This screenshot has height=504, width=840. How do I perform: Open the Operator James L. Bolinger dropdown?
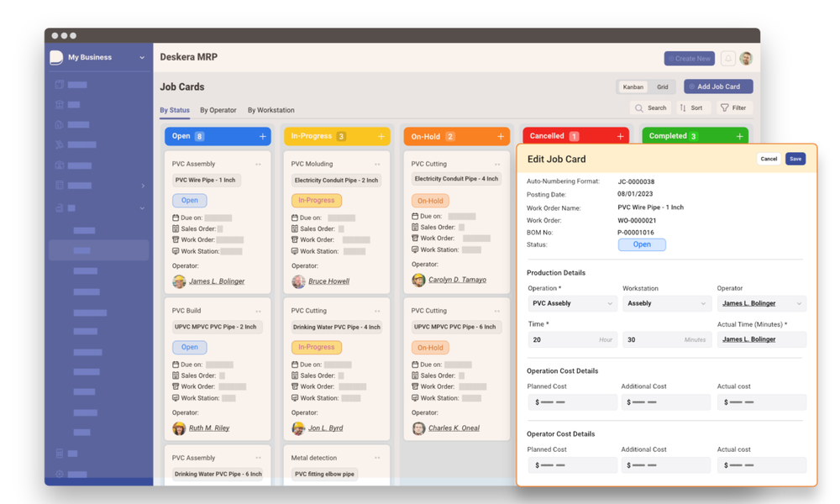(x=761, y=304)
